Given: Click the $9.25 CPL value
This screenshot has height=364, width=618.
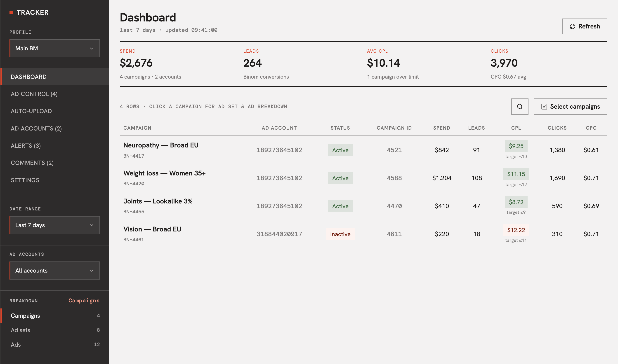Looking at the screenshot, I should [x=516, y=146].
